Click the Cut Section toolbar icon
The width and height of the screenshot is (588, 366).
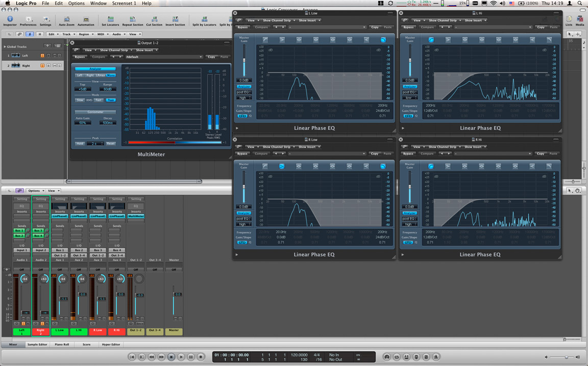[154, 21]
